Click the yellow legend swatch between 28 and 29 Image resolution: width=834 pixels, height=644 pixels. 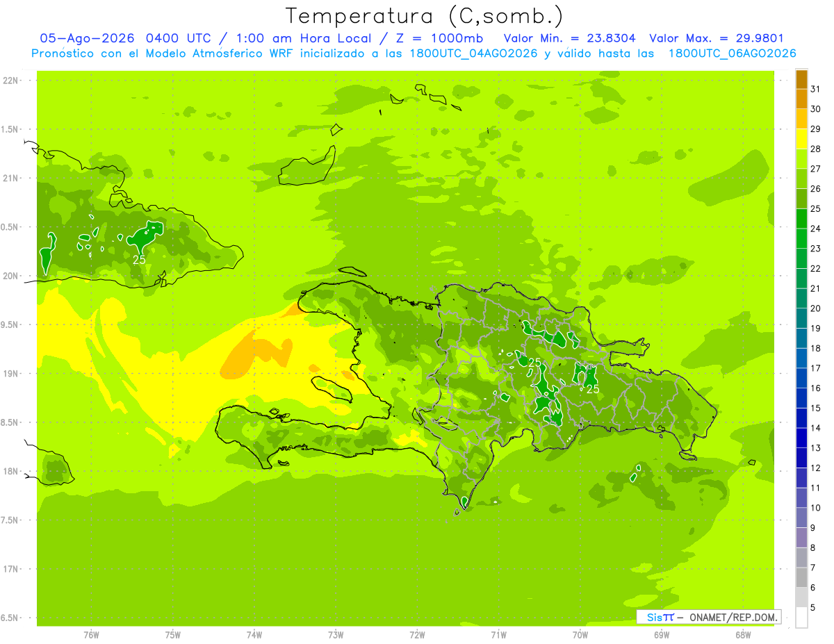point(801,140)
